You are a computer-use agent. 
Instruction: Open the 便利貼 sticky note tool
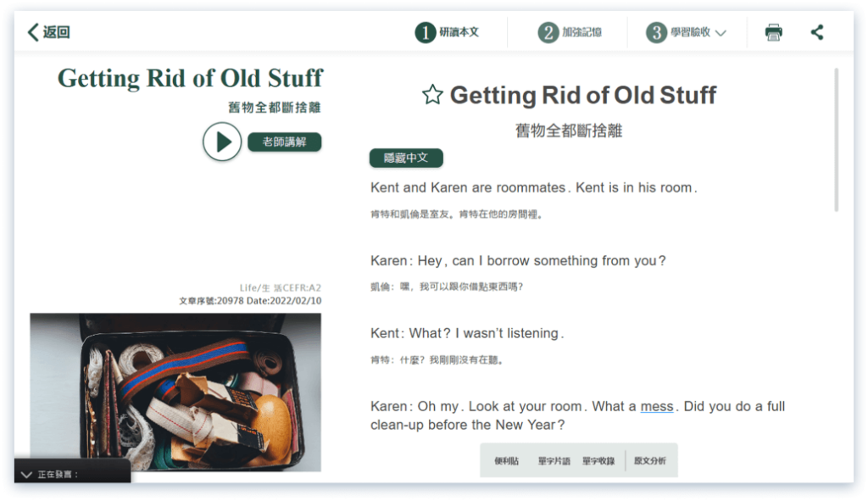[x=506, y=461]
